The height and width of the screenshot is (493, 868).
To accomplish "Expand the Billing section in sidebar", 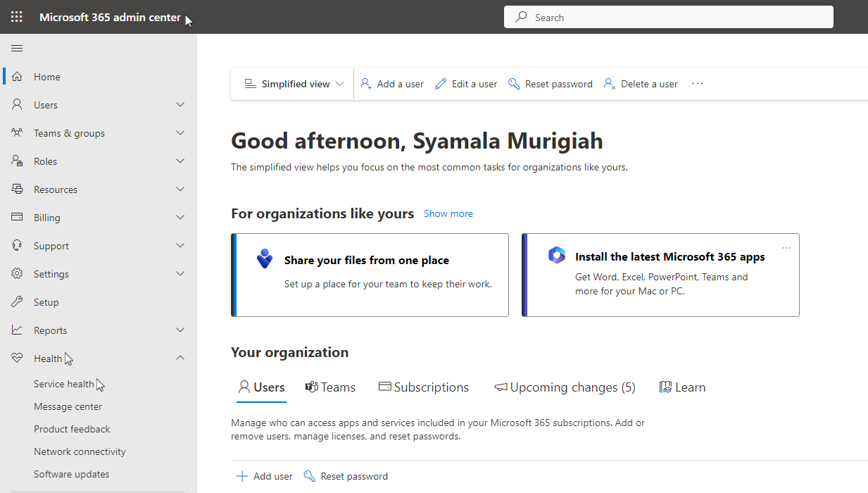I will pos(180,217).
